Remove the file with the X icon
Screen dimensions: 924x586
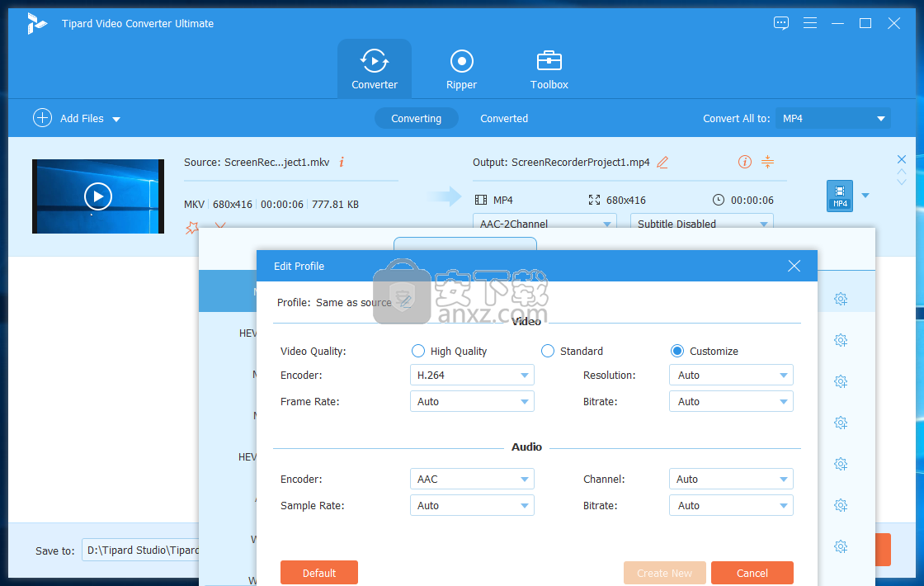click(902, 159)
